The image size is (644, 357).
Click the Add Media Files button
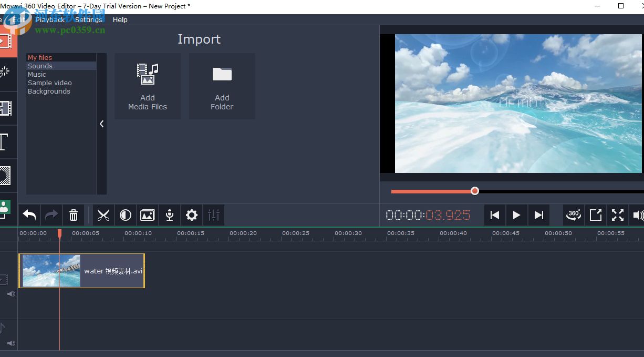point(148,86)
